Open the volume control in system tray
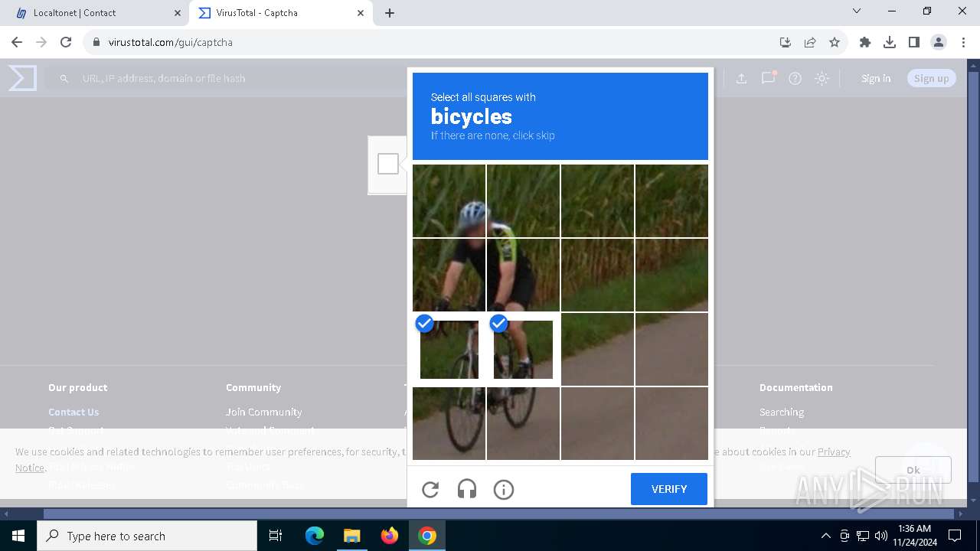980x551 pixels. tap(881, 536)
